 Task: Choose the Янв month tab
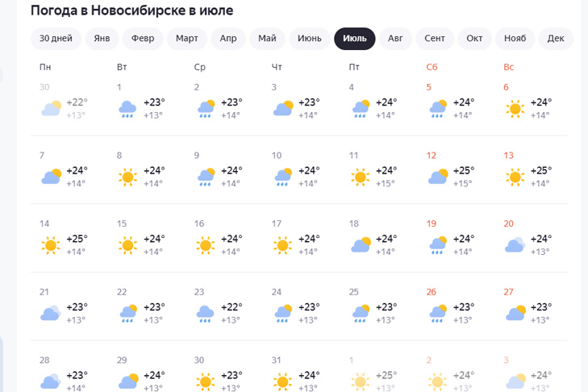102,39
